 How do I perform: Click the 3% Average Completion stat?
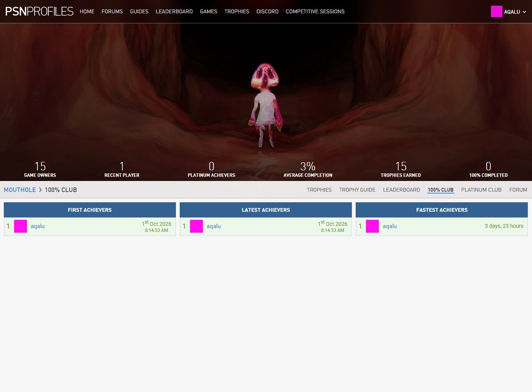point(308,169)
